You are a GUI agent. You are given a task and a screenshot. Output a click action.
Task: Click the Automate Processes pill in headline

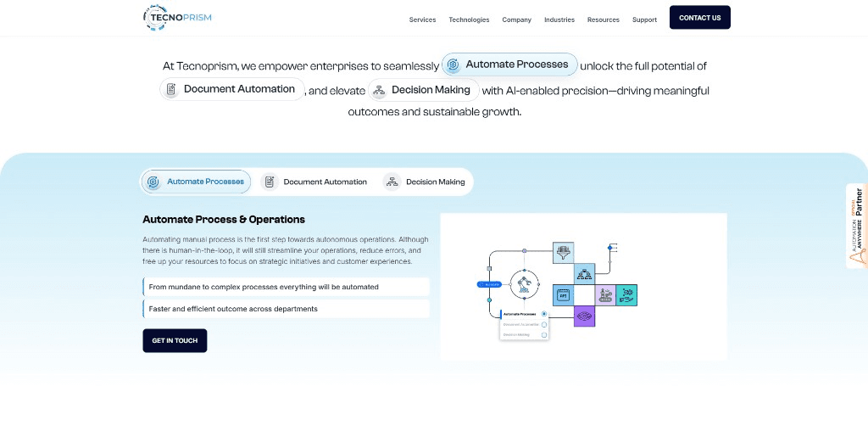509,64
